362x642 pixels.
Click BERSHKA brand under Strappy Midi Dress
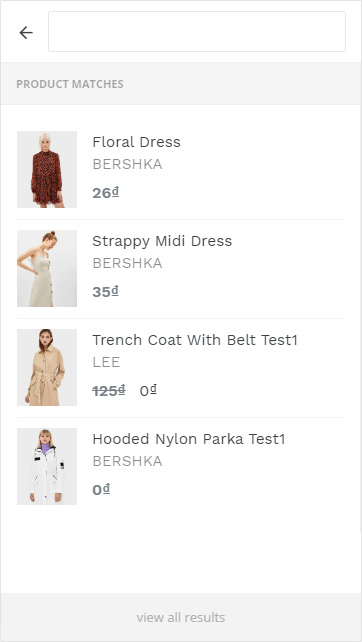127,263
